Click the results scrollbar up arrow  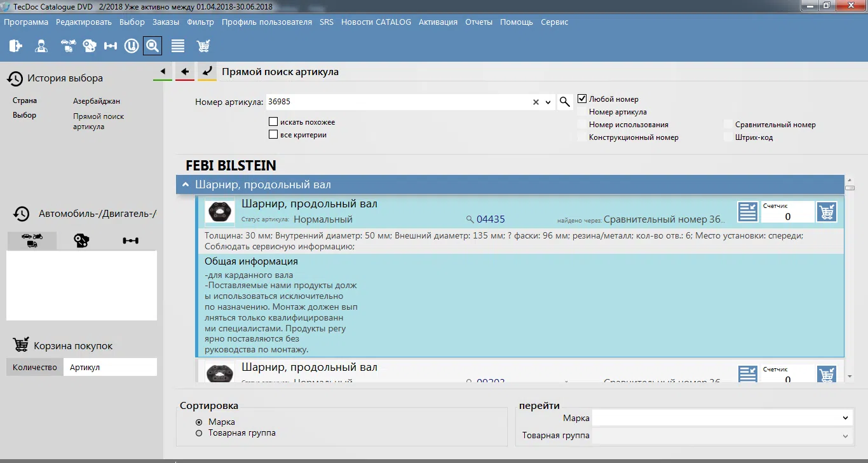(x=850, y=180)
